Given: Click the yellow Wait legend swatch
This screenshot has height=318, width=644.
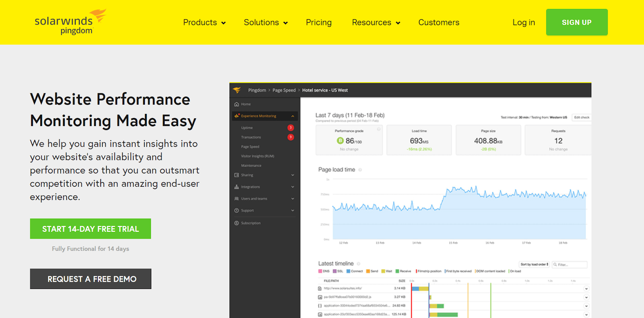Looking at the screenshot, I should point(383,271).
